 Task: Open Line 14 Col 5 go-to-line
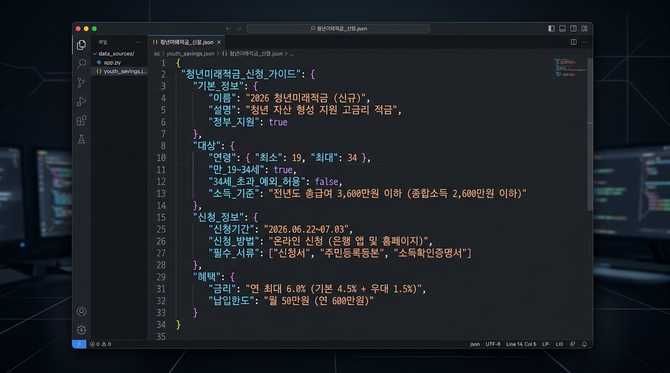[x=521, y=344]
